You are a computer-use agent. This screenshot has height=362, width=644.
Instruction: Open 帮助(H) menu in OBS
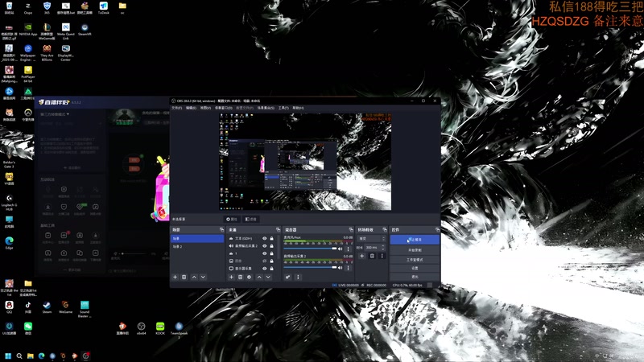[x=298, y=108]
